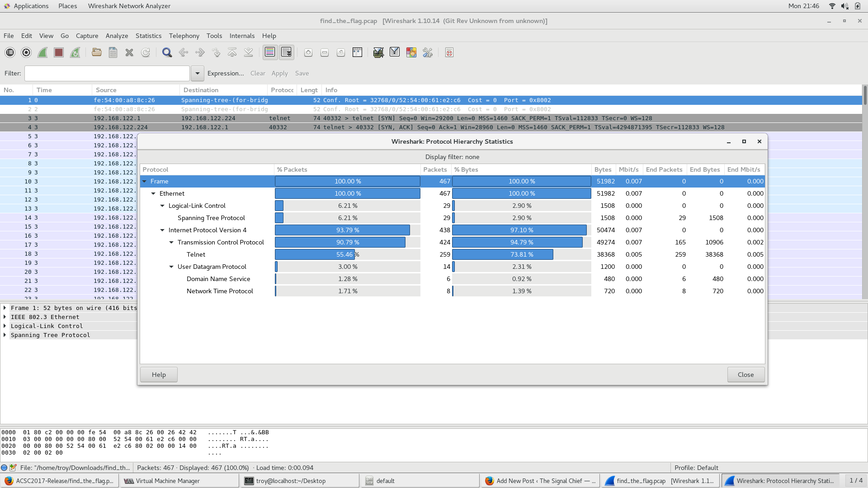Open capture options gear icon
868x488 pixels.
coord(26,52)
